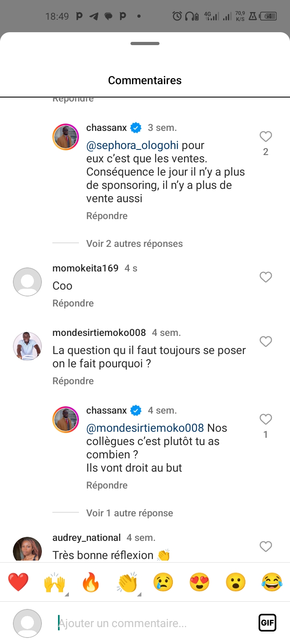This screenshot has height=644, width=290.
Task: Like momokeita169's "Coo" comment
Action: (x=265, y=277)
